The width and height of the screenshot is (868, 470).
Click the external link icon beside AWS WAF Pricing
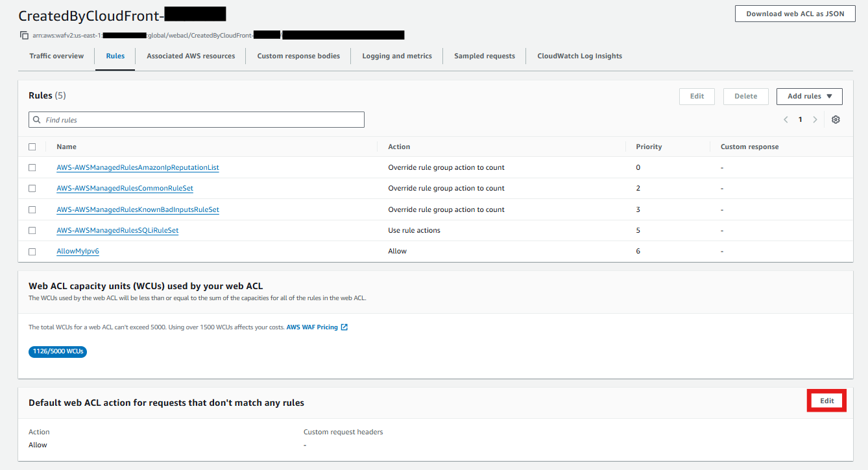pos(344,327)
